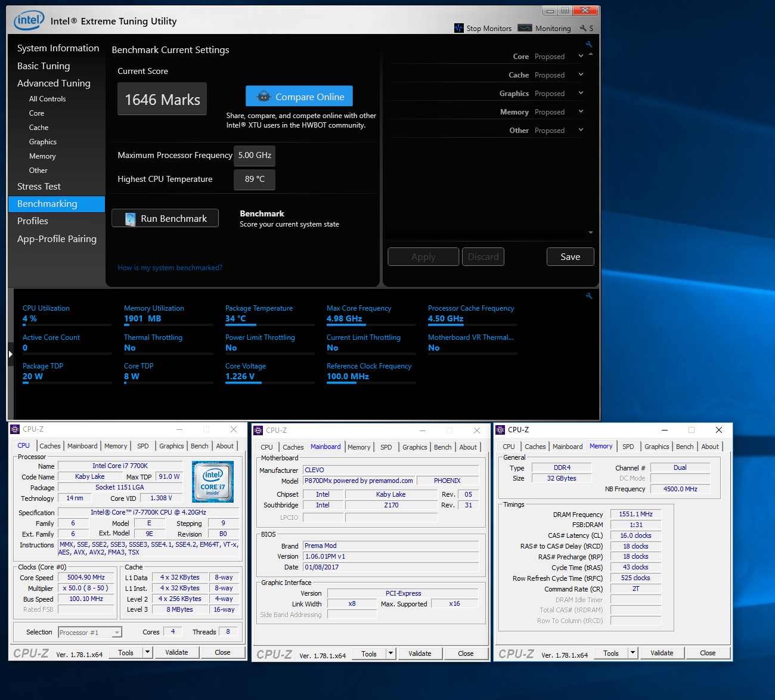This screenshot has height=700, width=775.
Task: Click the Cores count field showing 4
Action: click(x=173, y=631)
